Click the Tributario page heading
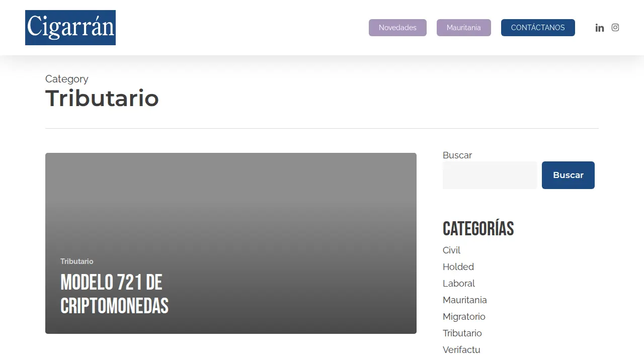Image resolution: width=644 pixels, height=362 pixels. 102,98
